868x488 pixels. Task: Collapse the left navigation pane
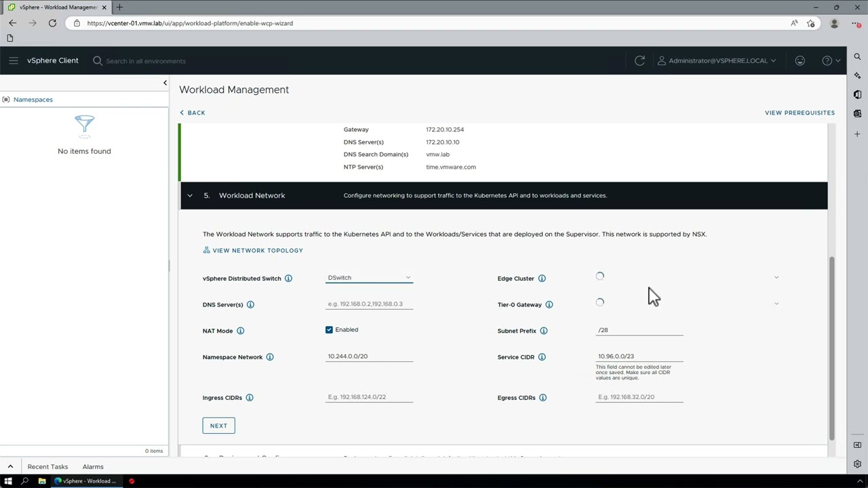[x=165, y=83]
